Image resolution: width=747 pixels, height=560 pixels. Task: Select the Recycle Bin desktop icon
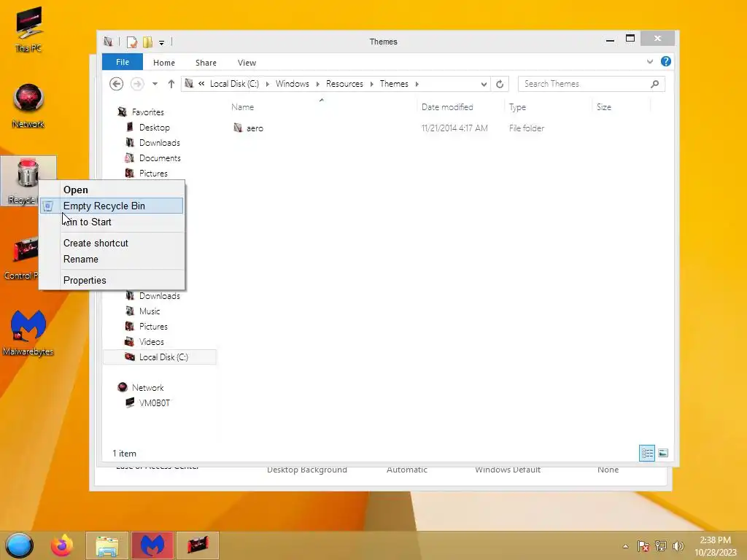point(28,181)
